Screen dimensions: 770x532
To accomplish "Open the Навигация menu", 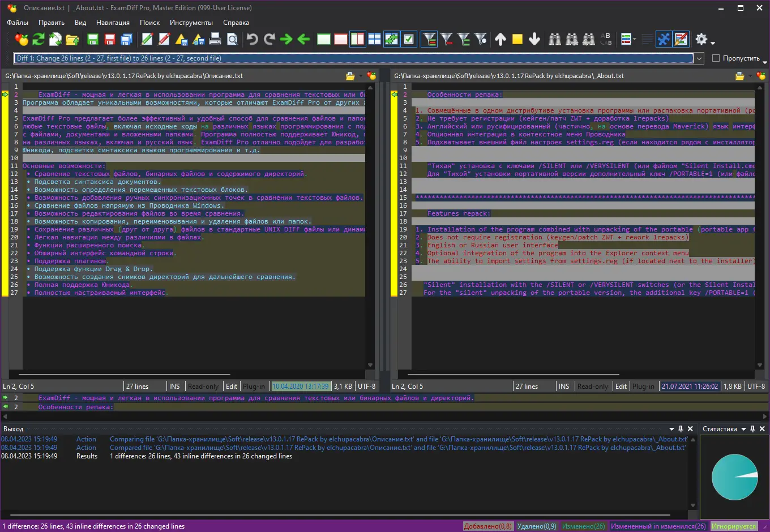I will tap(113, 23).
